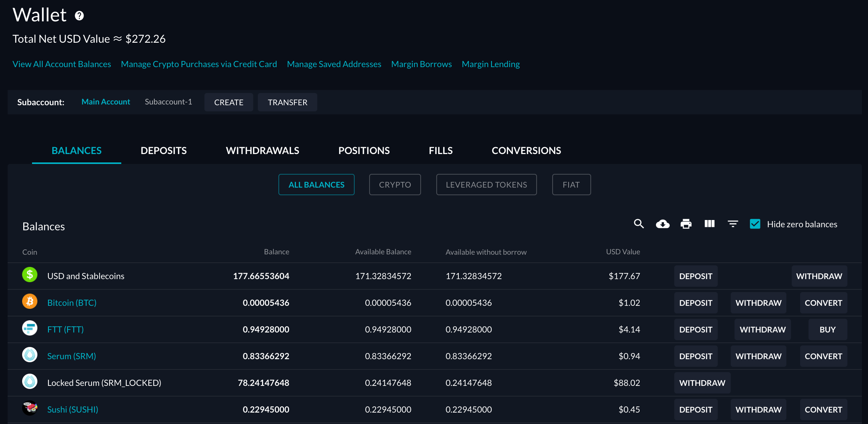The width and height of the screenshot is (868, 424).
Task: Switch to the CRYPTO balances filter
Action: pos(395,184)
